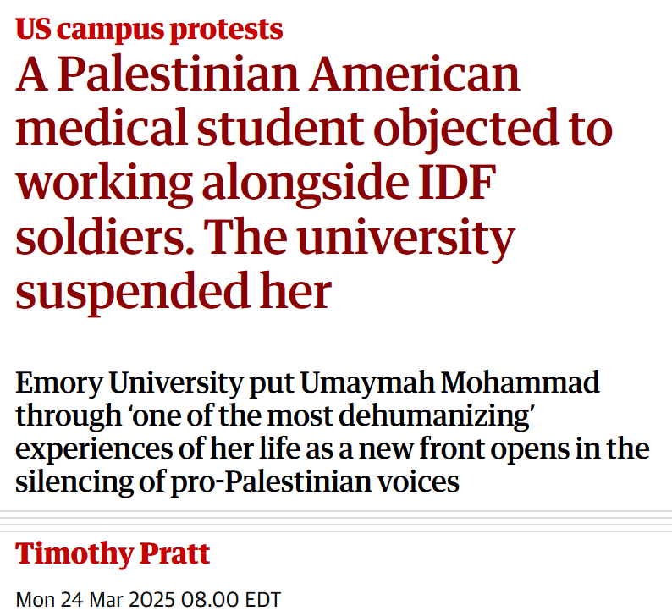This screenshot has width=672, height=616.
Task: Click the name 'Umaymah Mohammad' in the standfirst
Action: point(449,382)
